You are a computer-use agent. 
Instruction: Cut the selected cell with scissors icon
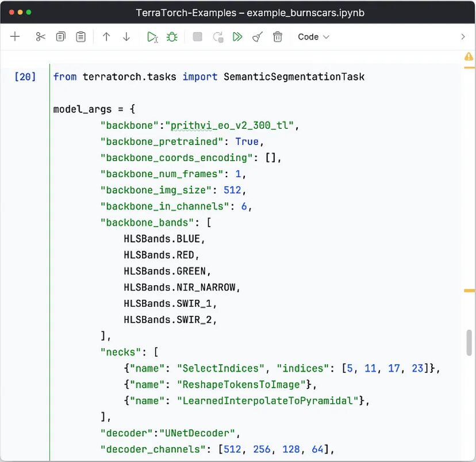click(x=39, y=36)
